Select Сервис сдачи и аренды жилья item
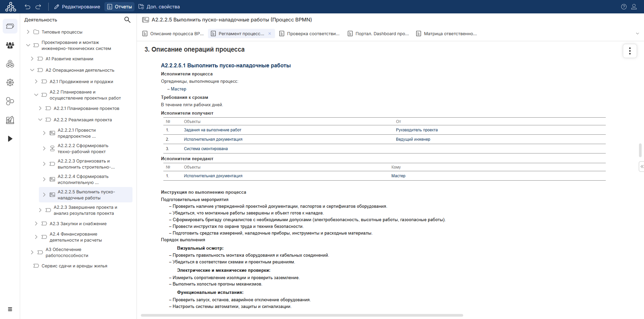 74,266
